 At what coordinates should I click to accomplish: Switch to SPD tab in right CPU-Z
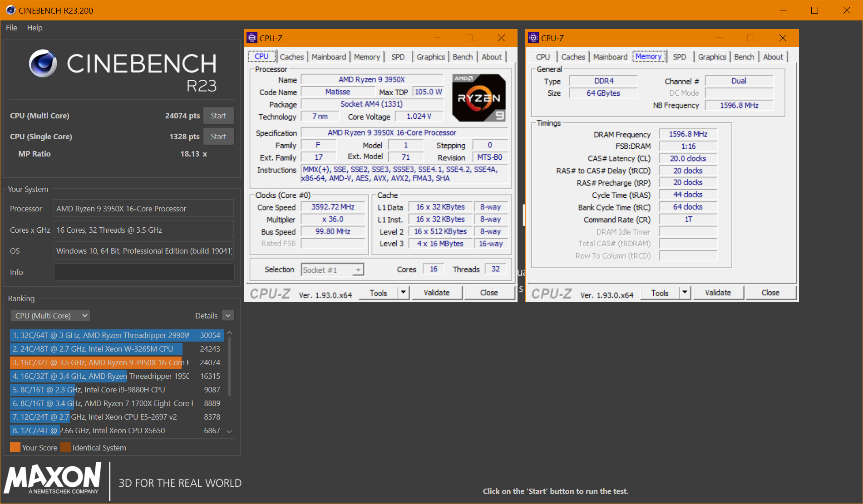pos(679,57)
